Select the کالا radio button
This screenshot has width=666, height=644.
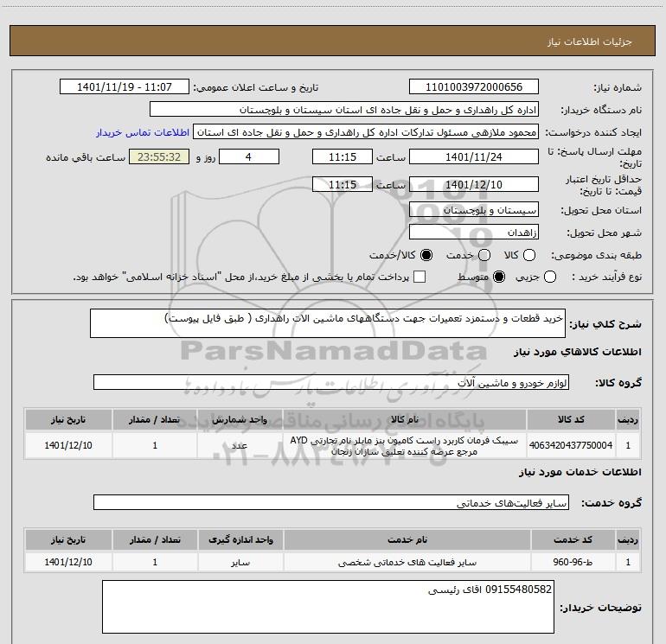point(528,255)
